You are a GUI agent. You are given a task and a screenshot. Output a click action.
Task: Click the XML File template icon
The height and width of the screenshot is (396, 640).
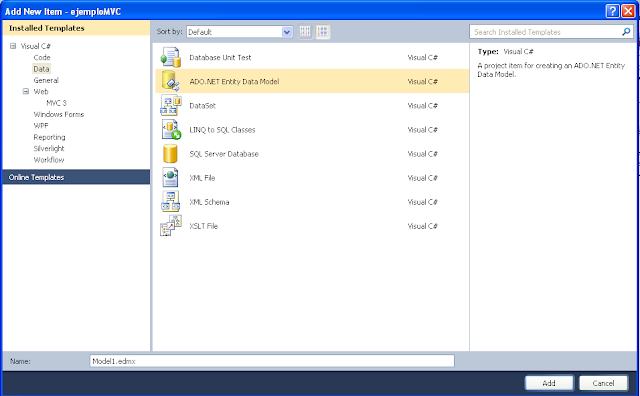point(170,178)
